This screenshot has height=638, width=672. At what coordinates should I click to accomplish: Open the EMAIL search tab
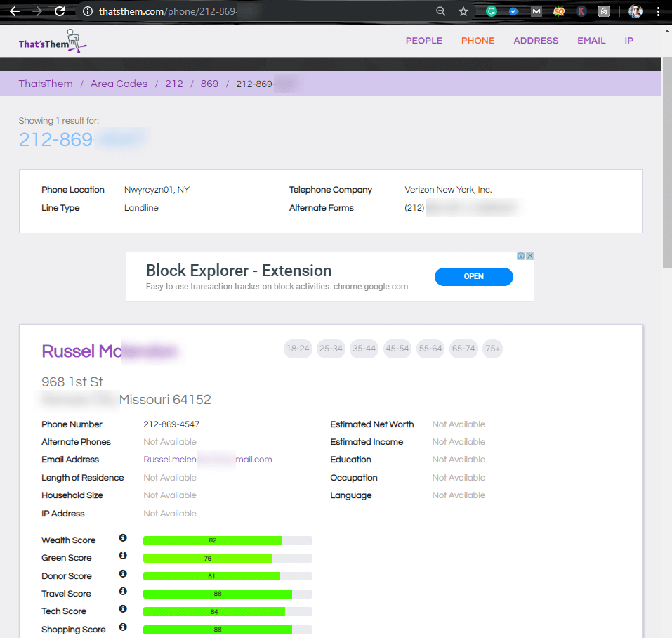coord(591,41)
